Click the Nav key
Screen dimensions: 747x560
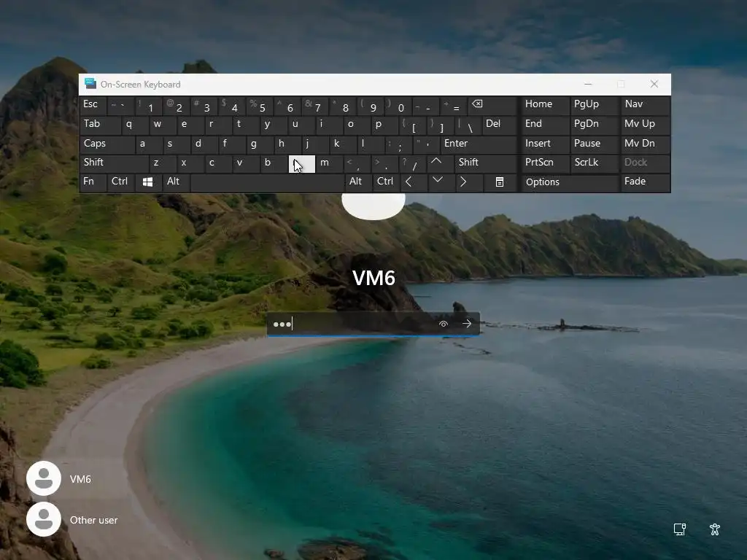[x=646, y=106]
